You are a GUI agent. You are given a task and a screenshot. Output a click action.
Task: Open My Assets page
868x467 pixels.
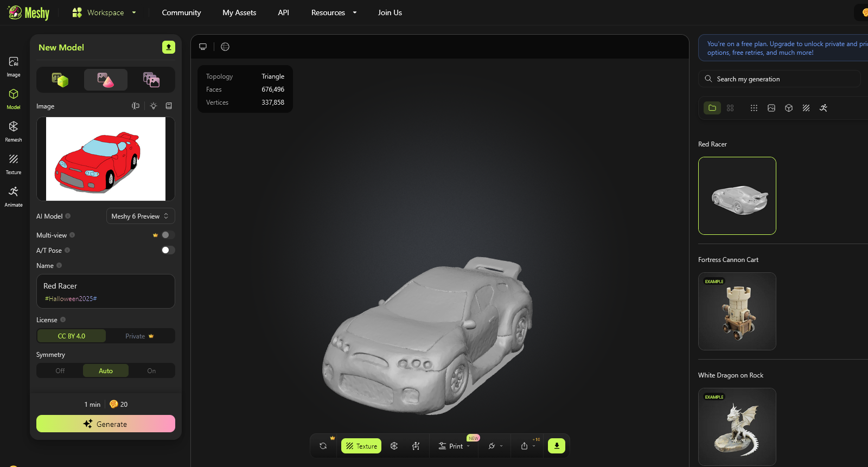(x=239, y=12)
